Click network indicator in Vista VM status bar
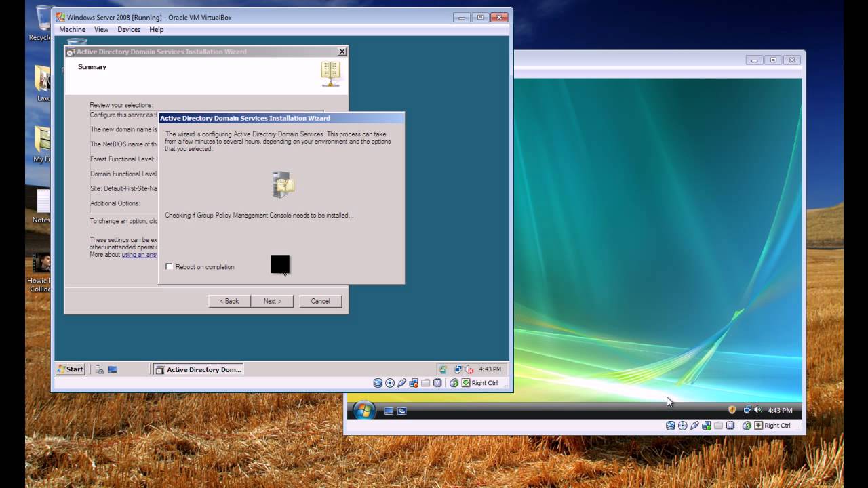 pos(707,426)
